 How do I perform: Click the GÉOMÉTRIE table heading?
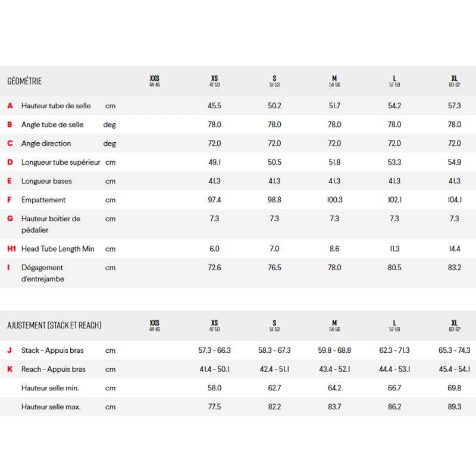24,81
